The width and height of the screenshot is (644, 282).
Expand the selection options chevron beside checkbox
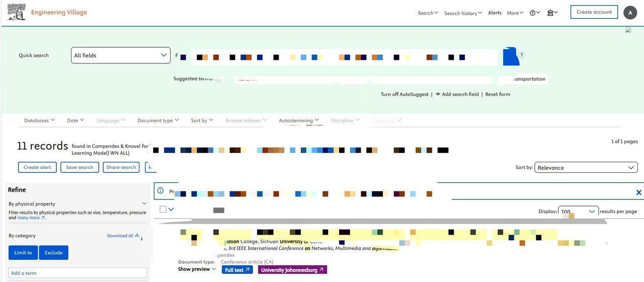tap(171, 209)
